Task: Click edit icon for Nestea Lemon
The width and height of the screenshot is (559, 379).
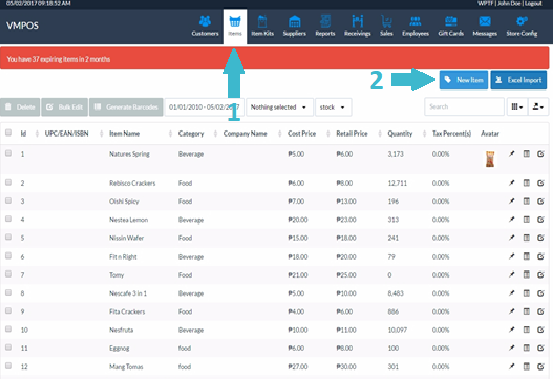Action: pos(541,219)
